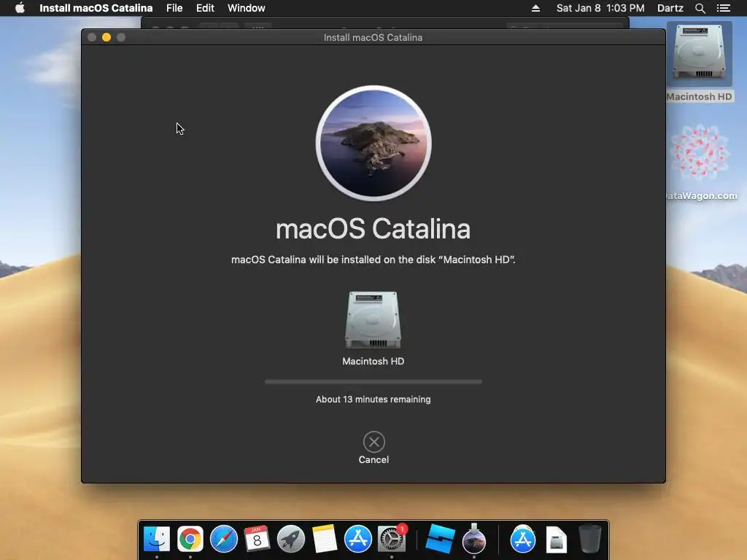Open System Preferences with update badge
747x560 pixels.
(x=392, y=539)
